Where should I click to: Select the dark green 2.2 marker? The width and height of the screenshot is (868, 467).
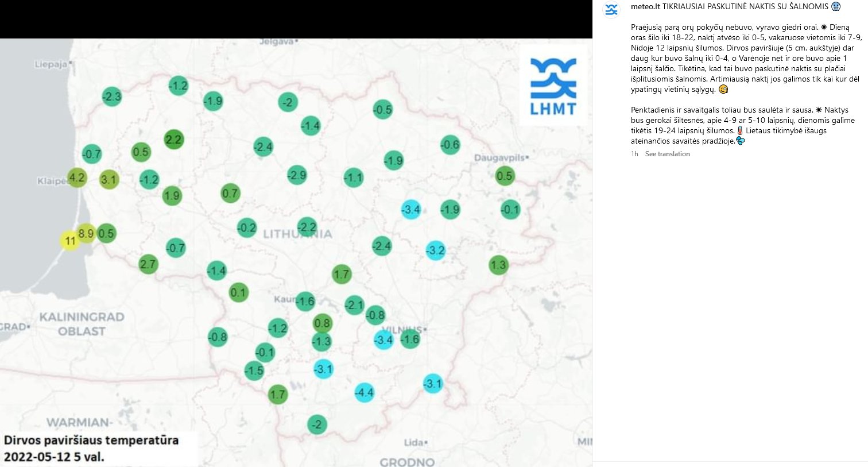(173, 140)
